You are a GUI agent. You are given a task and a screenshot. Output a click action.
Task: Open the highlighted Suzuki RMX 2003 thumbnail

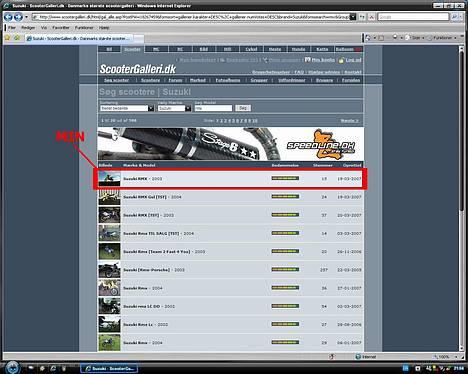(x=110, y=179)
